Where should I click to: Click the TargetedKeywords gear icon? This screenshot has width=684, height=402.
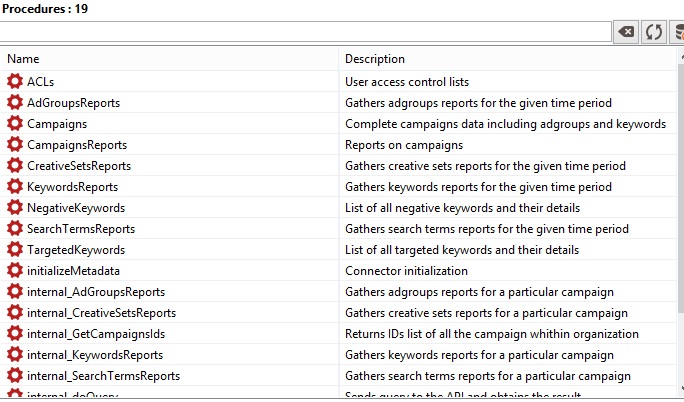point(14,250)
